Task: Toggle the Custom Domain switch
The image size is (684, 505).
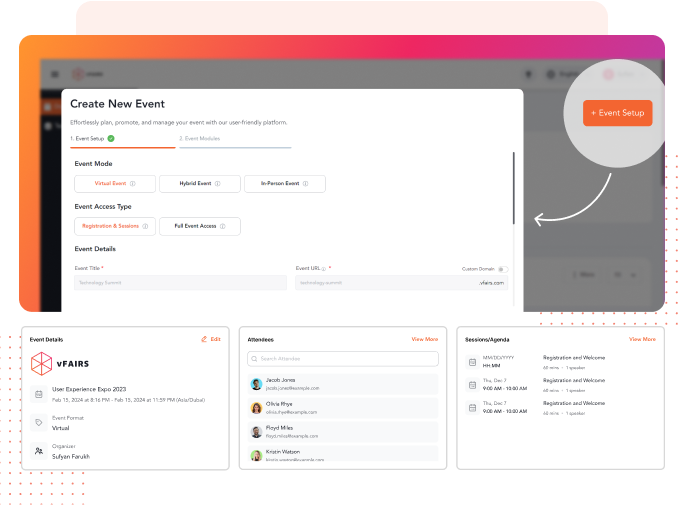Action: 503,269
